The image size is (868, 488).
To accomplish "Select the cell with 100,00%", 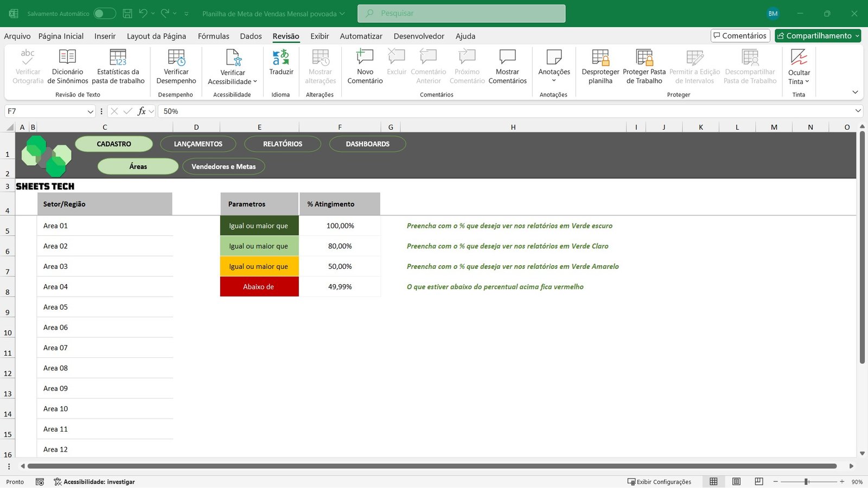I will 340,226.
